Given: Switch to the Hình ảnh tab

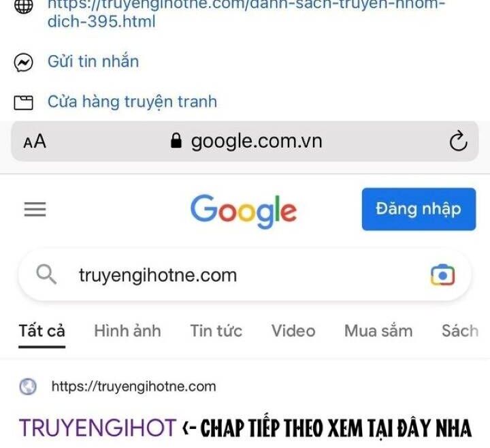Looking at the screenshot, I should (x=127, y=331).
